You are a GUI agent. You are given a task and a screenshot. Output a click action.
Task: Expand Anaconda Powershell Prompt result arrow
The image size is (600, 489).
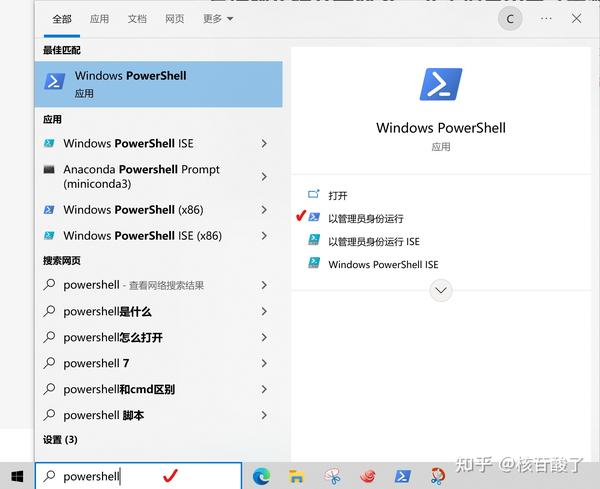click(x=264, y=176)
